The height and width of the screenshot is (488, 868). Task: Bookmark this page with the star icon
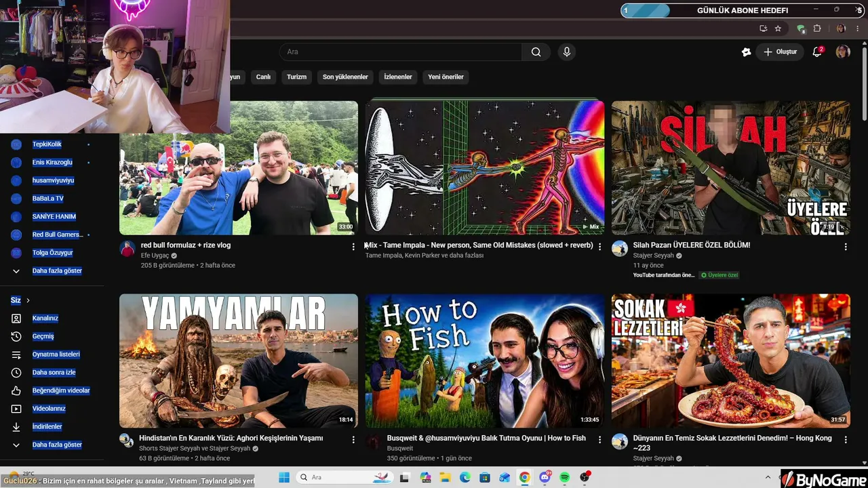(778, 28)
